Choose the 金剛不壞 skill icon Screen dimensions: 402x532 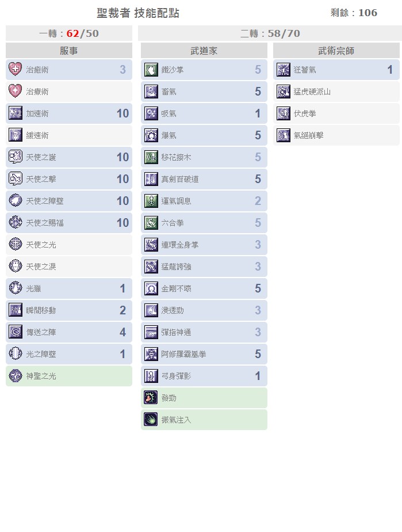tap(151, 288)
